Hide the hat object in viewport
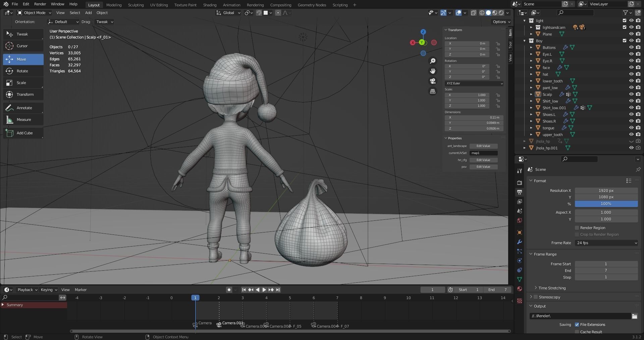This screenshot has width=644, height=340. point(631,74)
